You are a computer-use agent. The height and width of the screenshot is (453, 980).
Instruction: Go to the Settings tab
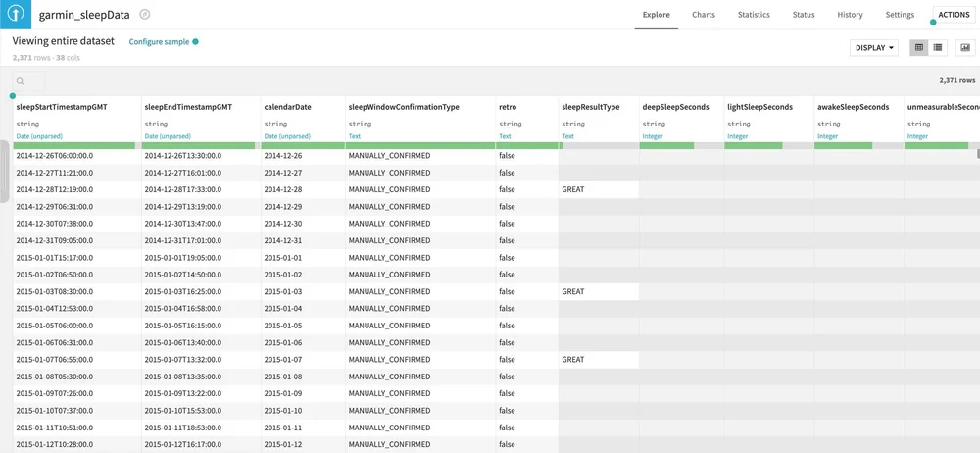900,15
